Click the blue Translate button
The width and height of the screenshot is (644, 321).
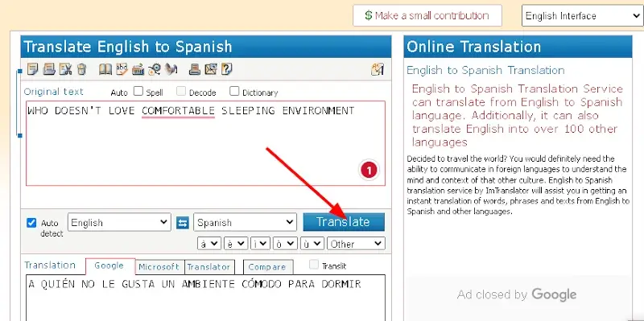[x=344, y=222]
